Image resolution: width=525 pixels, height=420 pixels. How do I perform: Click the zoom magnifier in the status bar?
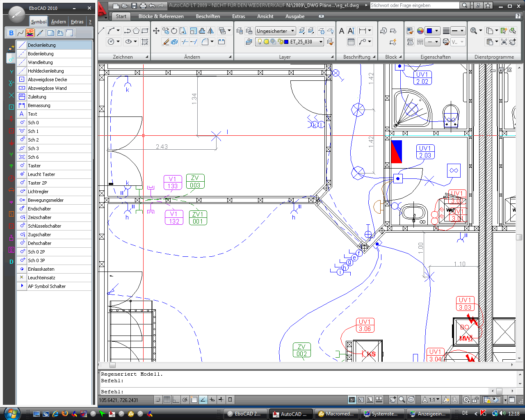click(x=402, y=399)
